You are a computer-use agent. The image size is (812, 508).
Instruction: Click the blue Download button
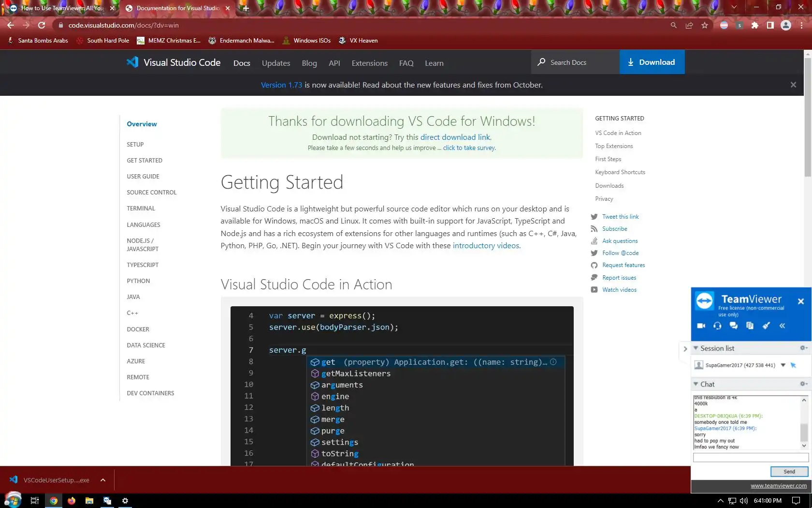pyautogui.click(x=652, y=62)
